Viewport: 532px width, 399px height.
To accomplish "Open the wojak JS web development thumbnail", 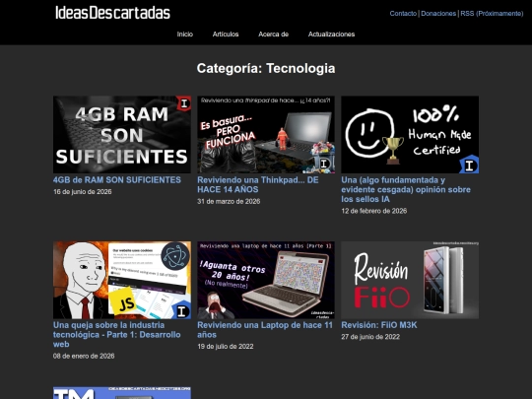I will point(122,280).
